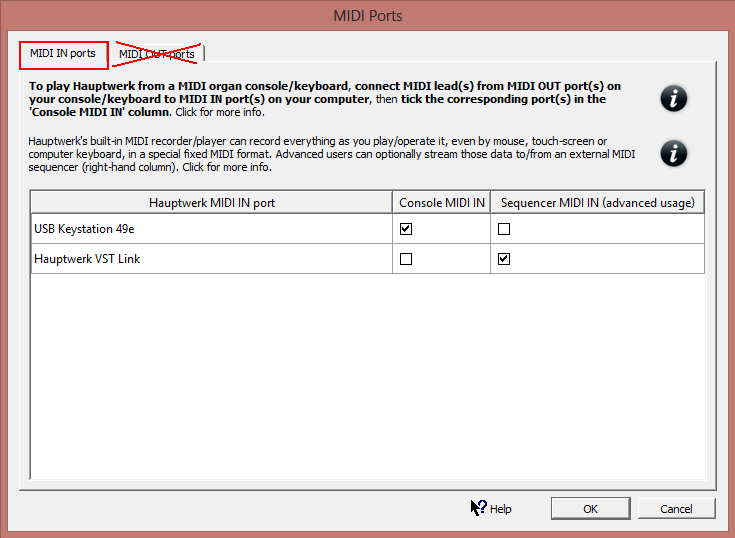This screenshot has height=538, width=735.
Task: Click the Help label
Action: click(x=501, y=509)
